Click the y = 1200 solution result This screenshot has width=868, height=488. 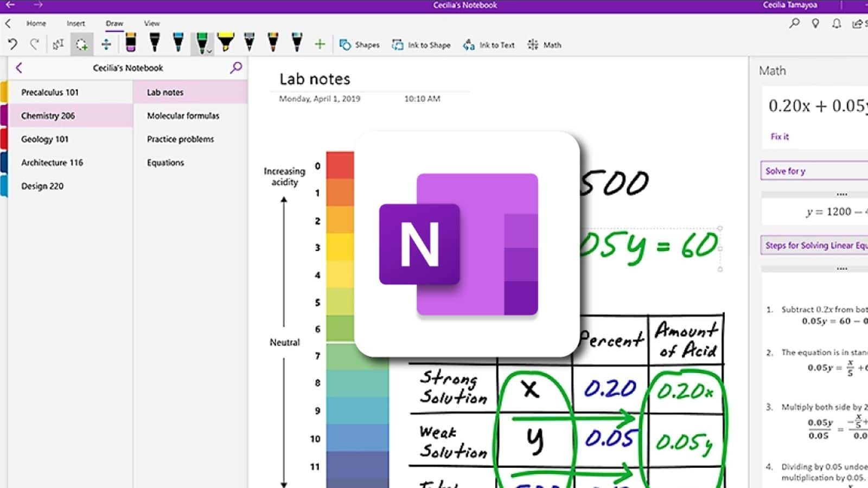click(x=835, y=211)
